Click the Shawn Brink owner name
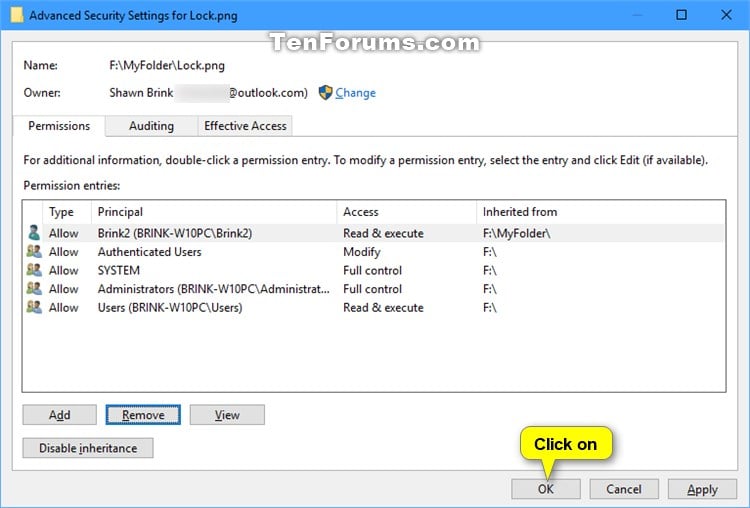The height and width of the screenshot is (508, 750). (x=141, y=92)
